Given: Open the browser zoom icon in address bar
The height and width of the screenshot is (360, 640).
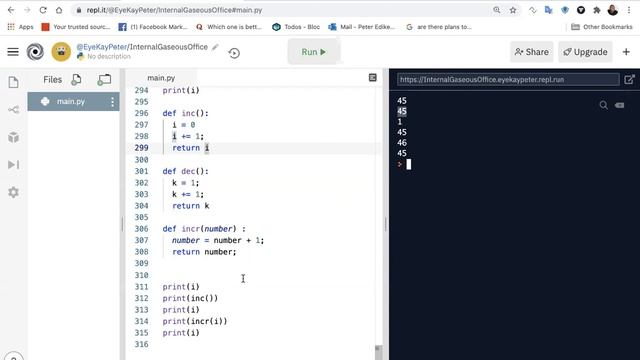Looking at the screenshot, I should coord(497,10).
